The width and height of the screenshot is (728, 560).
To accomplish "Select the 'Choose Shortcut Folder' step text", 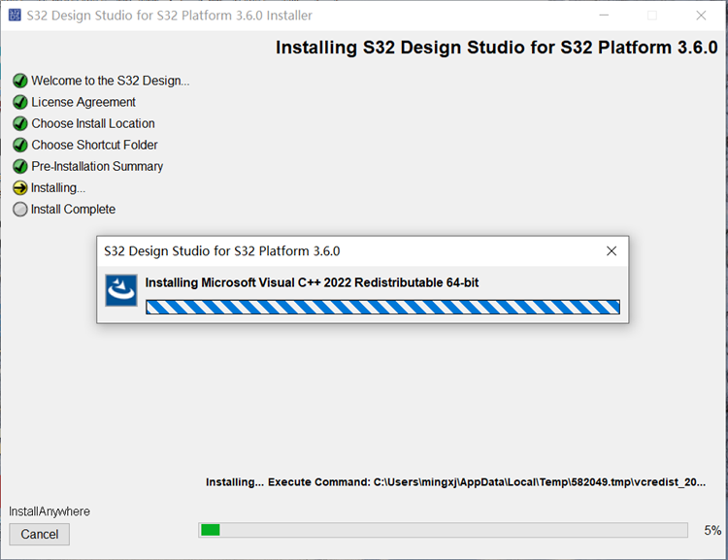I will click(94, 145).
